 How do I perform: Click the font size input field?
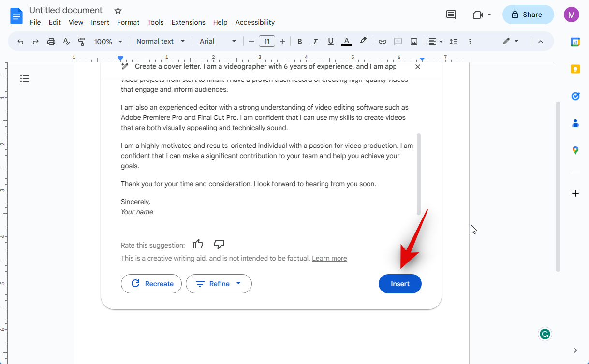click(267, 42)
